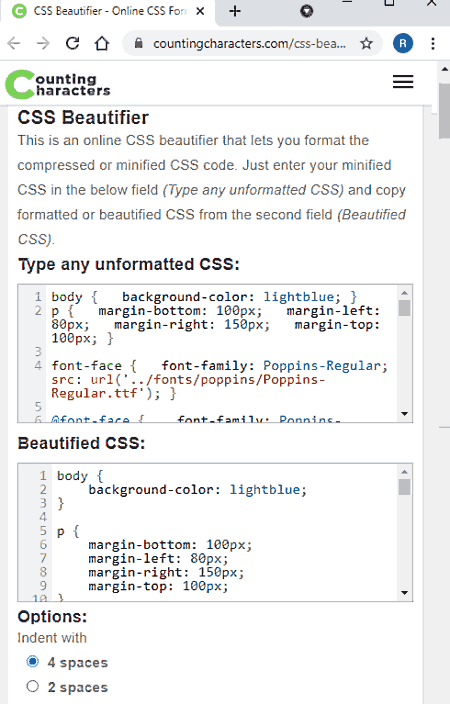Open Chrome's three-dot menu
The image size is (450, 704).
pyautogui.click(x=432, y=44)
